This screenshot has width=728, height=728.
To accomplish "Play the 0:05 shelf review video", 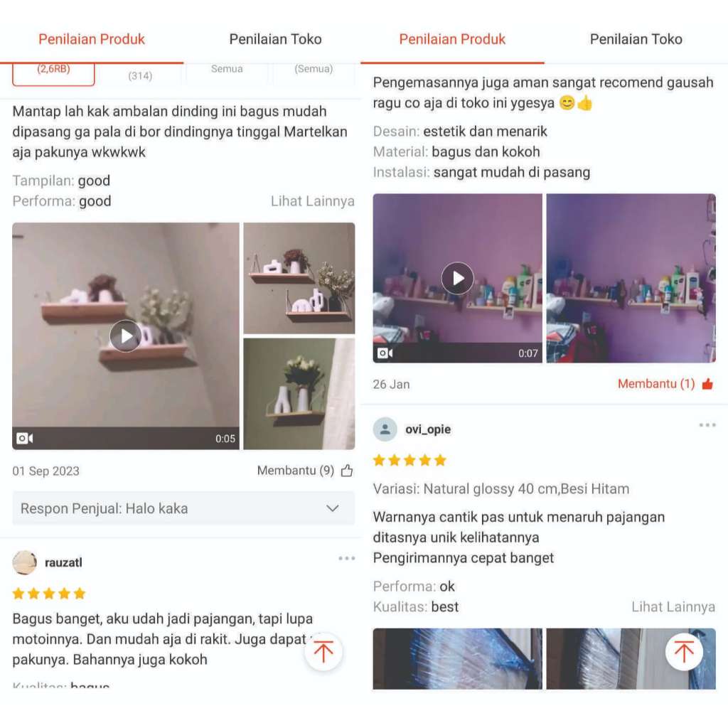I will pos(125,336).
